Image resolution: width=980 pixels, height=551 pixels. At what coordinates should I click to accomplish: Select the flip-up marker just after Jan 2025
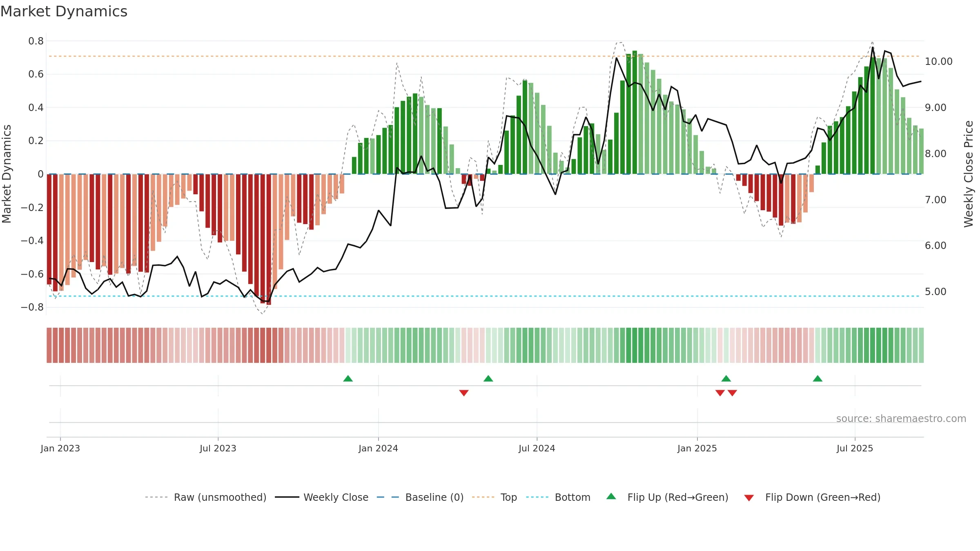click(x=726, y=378)
